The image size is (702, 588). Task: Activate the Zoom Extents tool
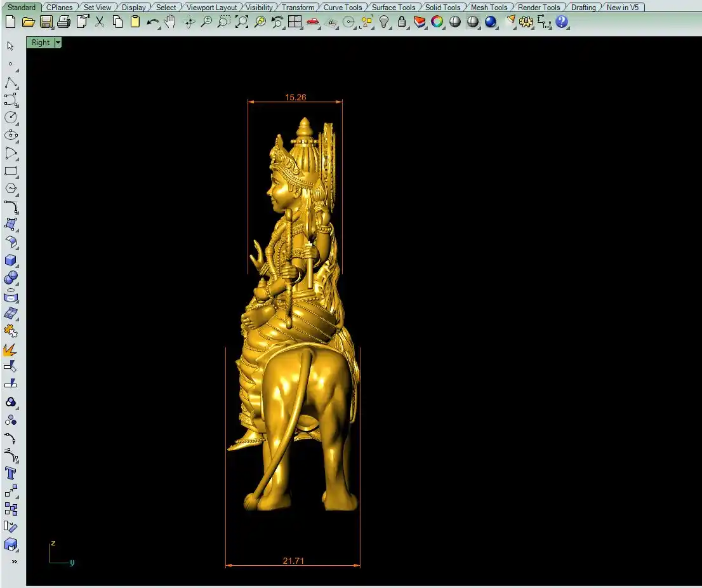241,22
